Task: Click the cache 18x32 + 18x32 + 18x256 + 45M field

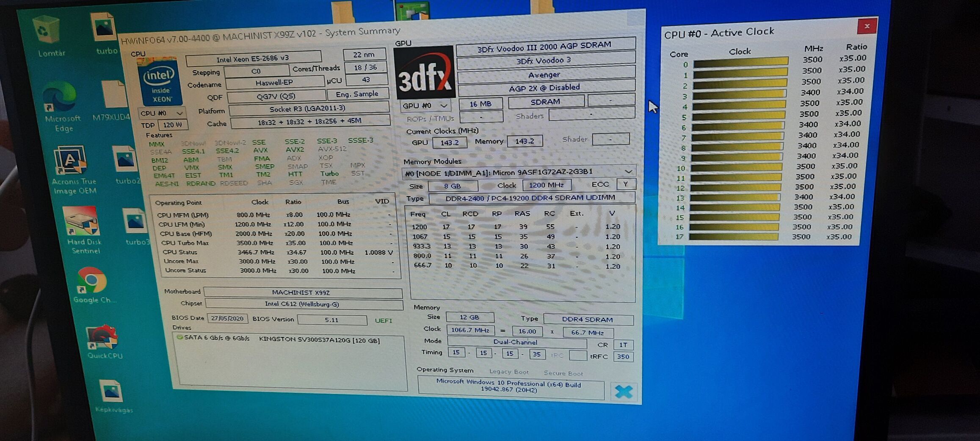Action: pos(310,122)
